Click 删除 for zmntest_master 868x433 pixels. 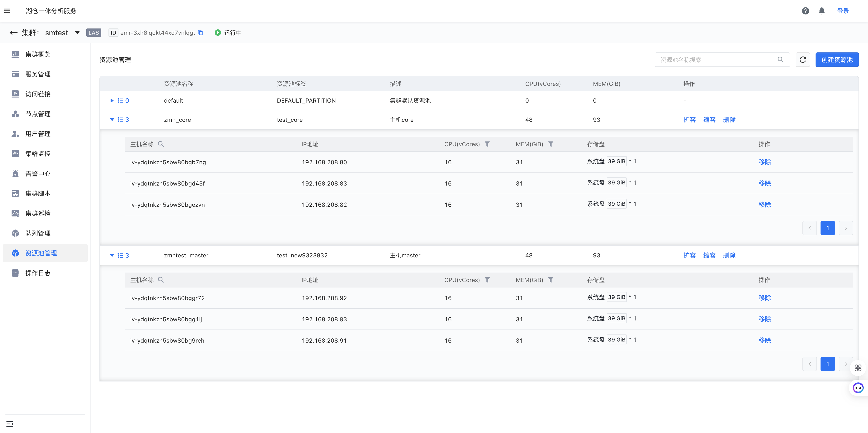(x=729, y=255)
